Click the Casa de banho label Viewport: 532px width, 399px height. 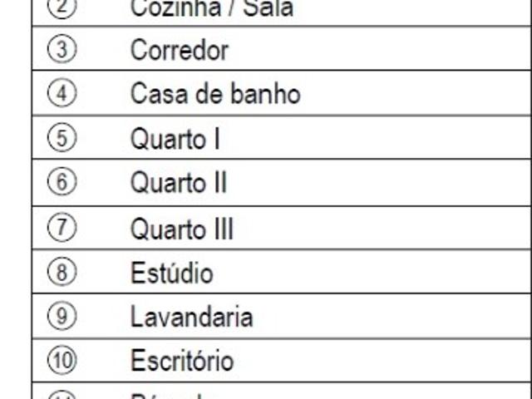coord(214,94)
